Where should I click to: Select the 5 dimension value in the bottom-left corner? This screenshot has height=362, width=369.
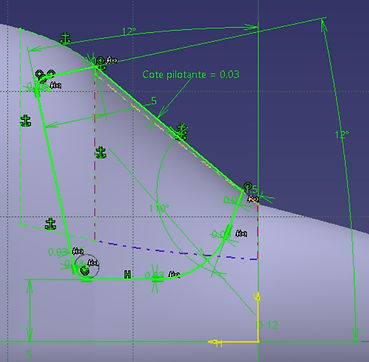pyautogui.click(x=29, y=354)
